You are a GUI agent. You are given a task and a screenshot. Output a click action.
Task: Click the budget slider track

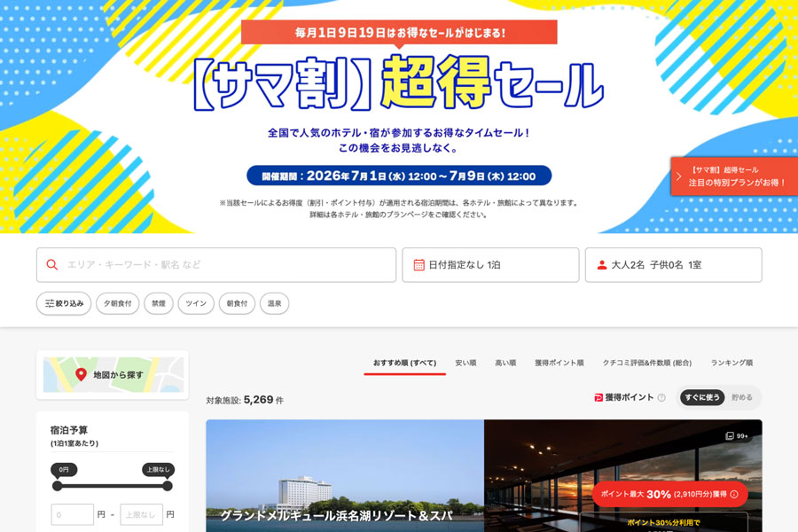pos(113,486)
